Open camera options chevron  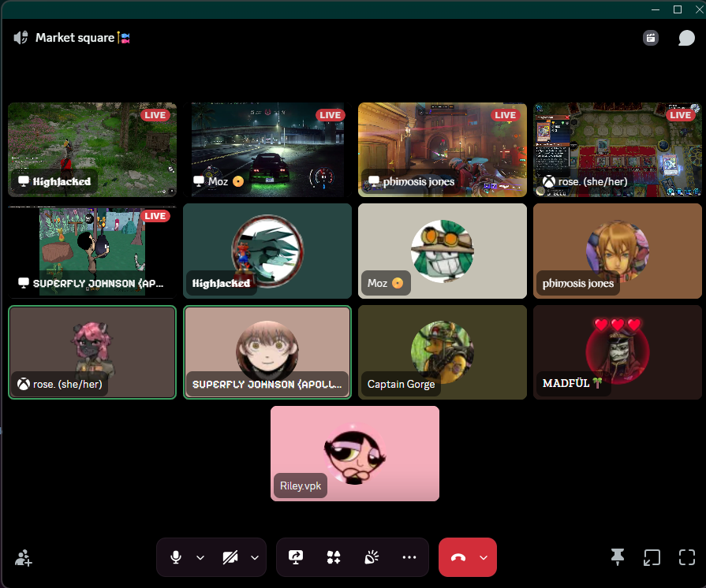(255, 558)
